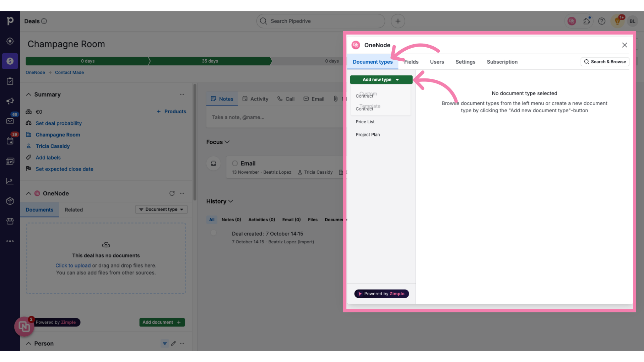This screenshot has height=362, width=644.
Task: Switch to Document types tab
Action: (373, 62)
